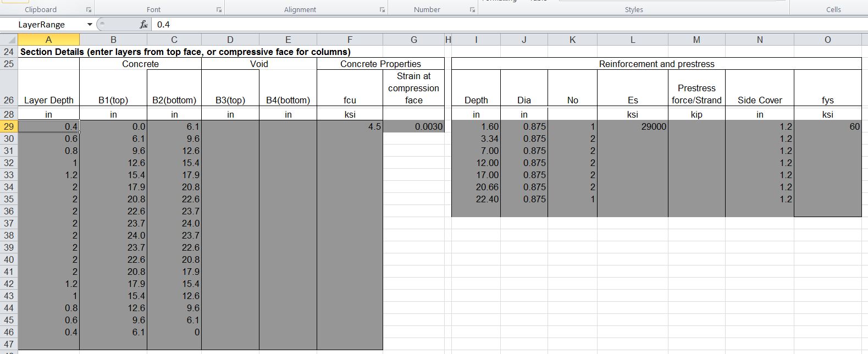Select column F header
The height and width of the screenshot is (354, 868).
tap(350, 40)
